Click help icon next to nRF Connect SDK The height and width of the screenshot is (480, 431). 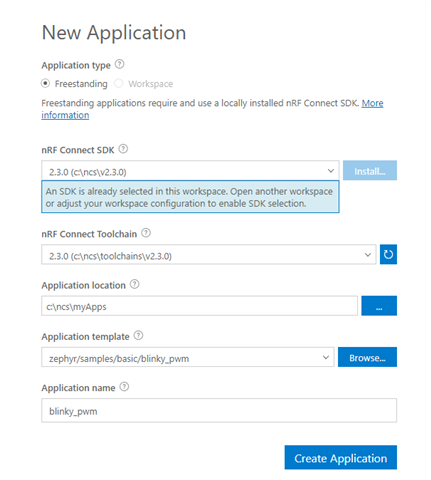point(123,149)
